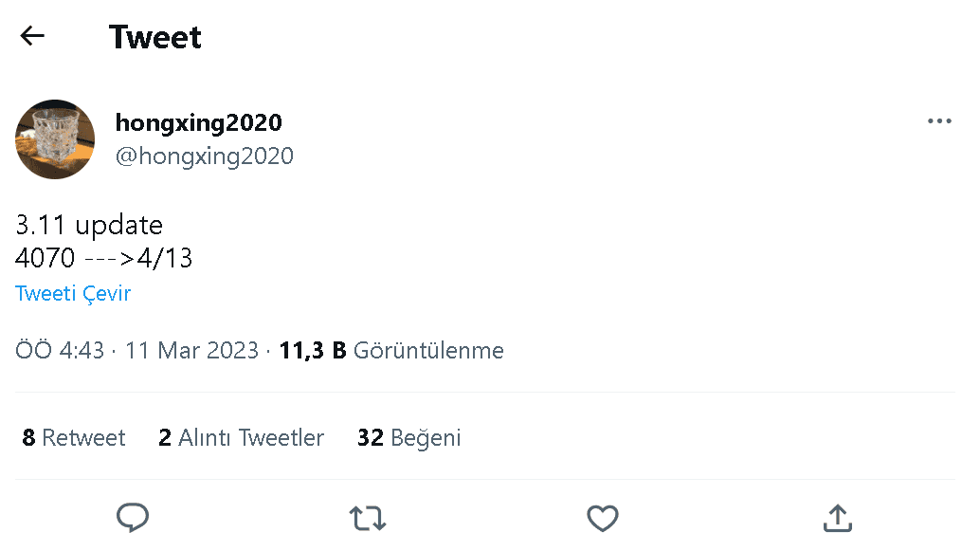Screen dimensions: 980x551
Task: View hongxing2020's profile picture
Action: point(54,139)
